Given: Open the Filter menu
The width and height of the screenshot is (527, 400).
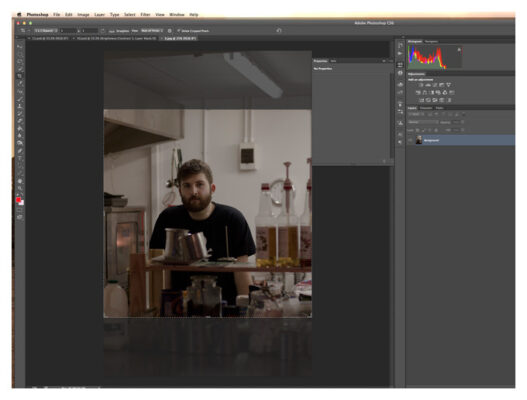Looking at the screenshot, I should coord(145,15).
